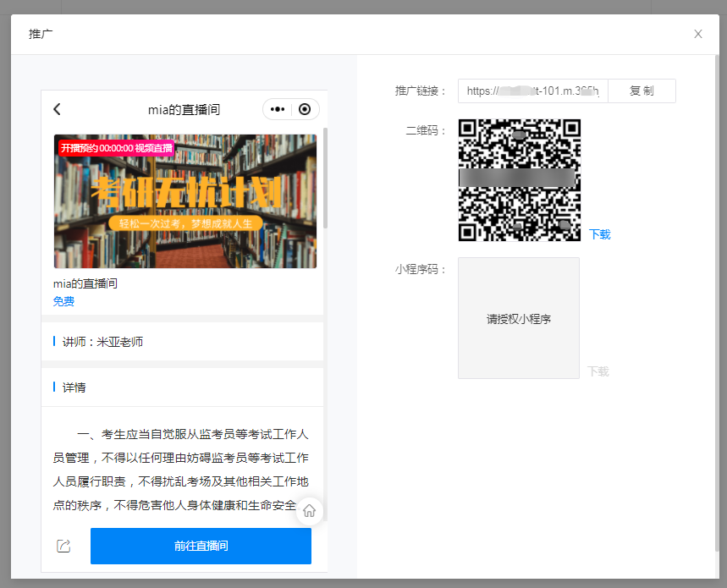Click the 前往直播间 button

pyautogui.click(x=201, y=546)
